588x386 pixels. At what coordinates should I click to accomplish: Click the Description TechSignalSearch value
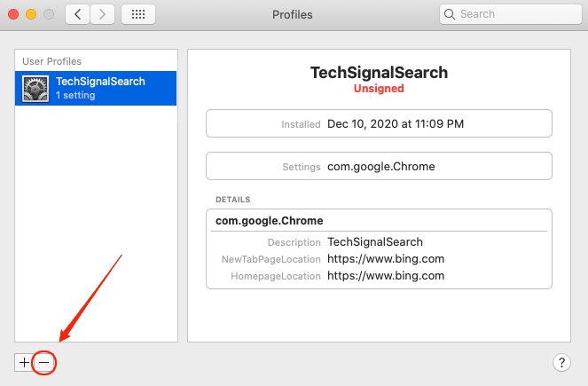tap(375, 242)
